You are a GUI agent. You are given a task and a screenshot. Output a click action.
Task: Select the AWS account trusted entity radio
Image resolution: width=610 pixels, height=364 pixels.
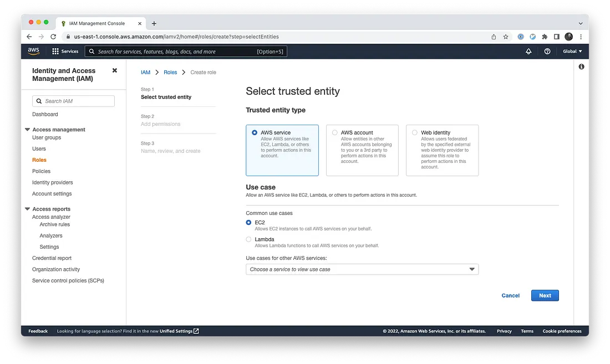(334, 132)
